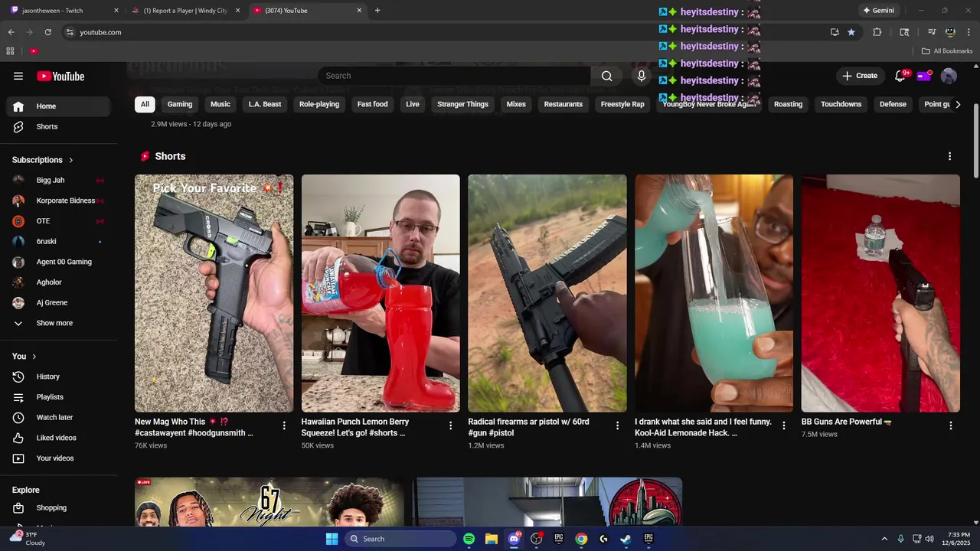Open Gemini in Chrome
Screen dimensions: 980x551
click(878, 11)
